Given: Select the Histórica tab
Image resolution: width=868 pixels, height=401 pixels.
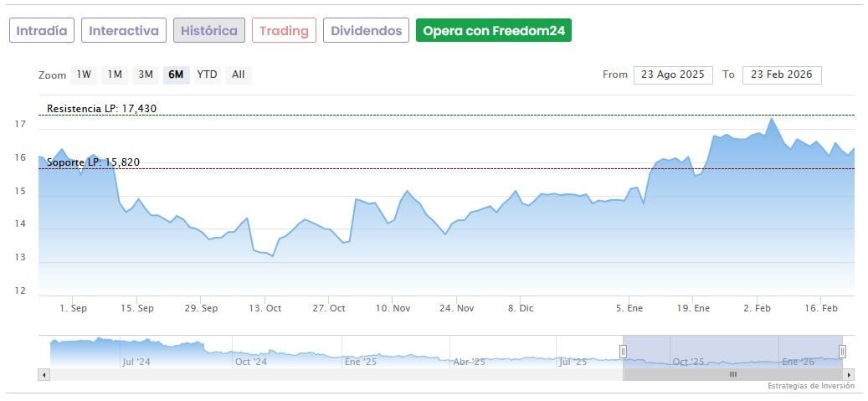Looking at the screenshot, I should click(x=209, y=31).
